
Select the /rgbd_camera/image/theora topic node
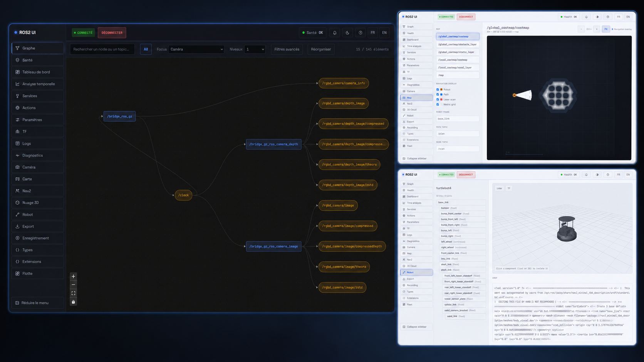344,267
